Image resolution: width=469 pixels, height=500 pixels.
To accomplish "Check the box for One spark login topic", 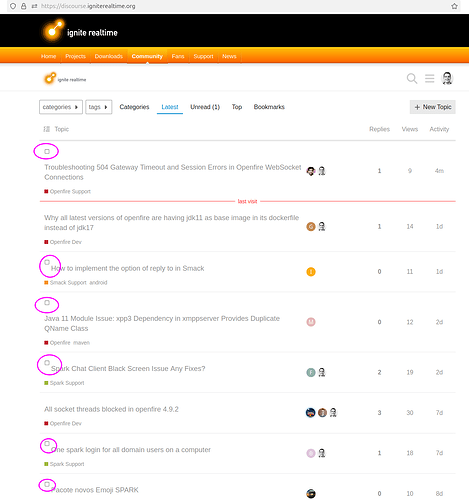I will (x=47, y=444).
